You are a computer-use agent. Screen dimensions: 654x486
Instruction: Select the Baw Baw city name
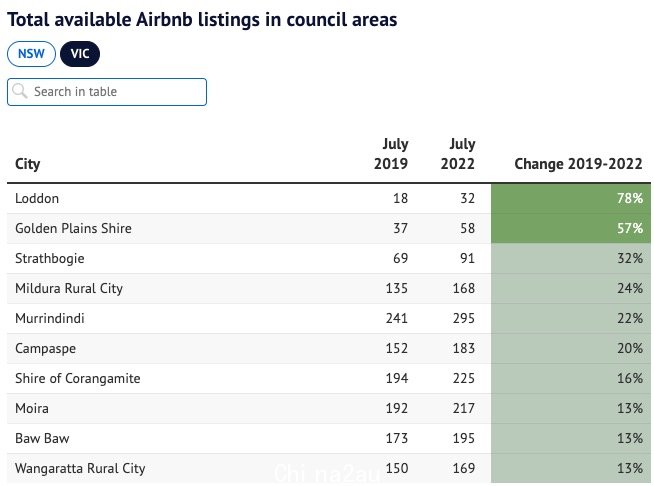(x=42, y=438)
